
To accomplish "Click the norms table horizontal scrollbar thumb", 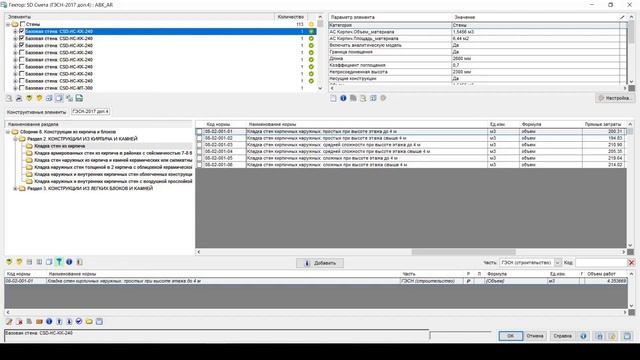I will point(463,252).
